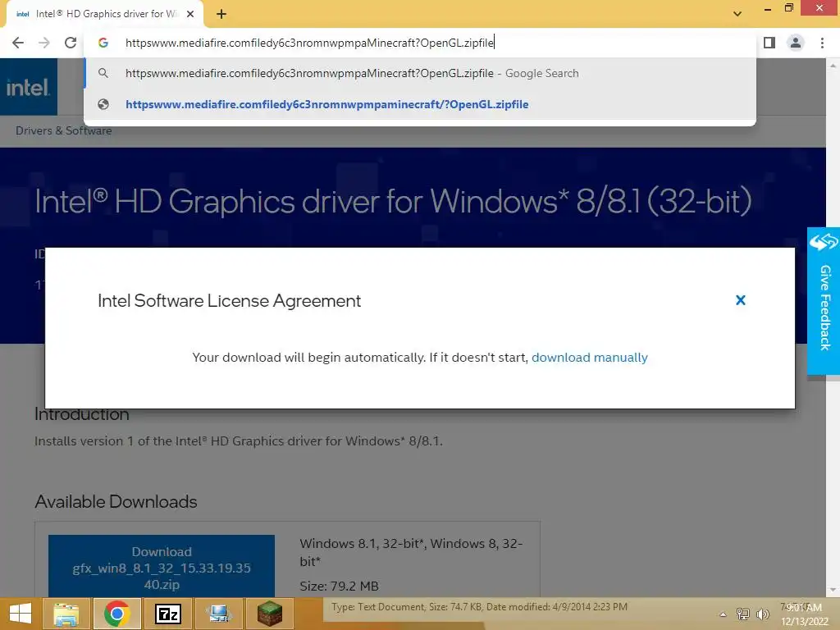
Task: Open a new browser tab
Action: [x=221, y=15]
